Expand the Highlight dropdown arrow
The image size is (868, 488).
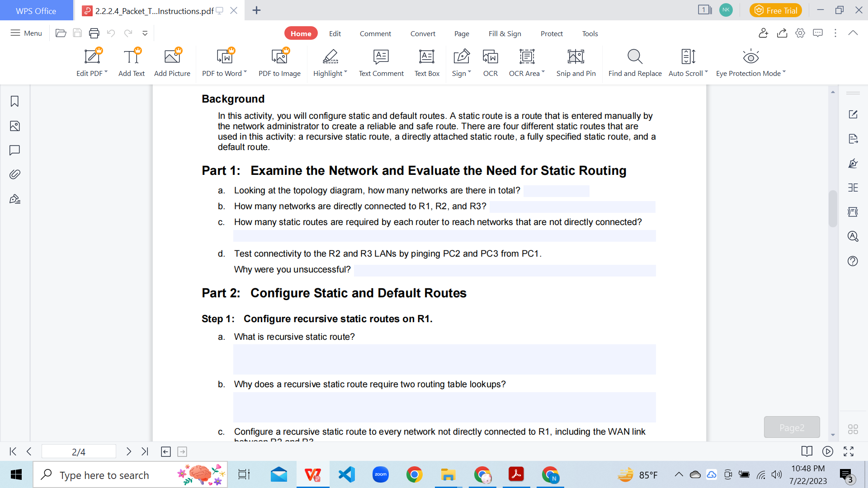point(346,72)
